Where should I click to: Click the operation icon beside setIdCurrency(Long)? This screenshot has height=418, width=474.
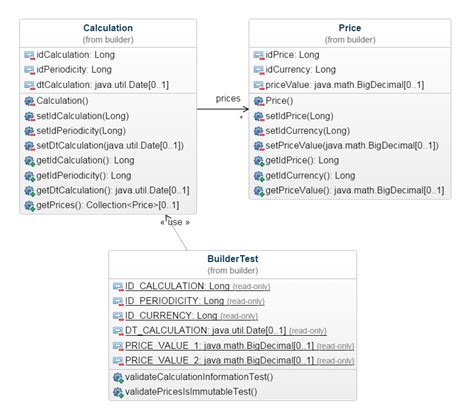coord(259,131)
